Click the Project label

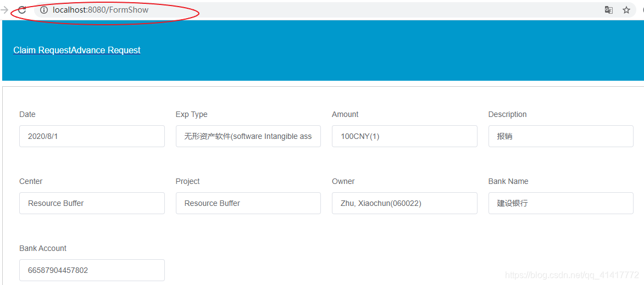coord(188,182)
